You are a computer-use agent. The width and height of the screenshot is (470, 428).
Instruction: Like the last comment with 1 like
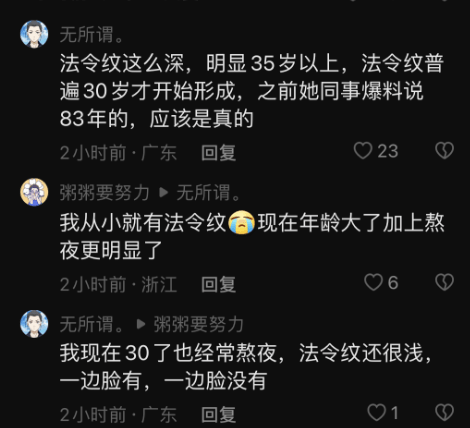[x=376, y=412]
